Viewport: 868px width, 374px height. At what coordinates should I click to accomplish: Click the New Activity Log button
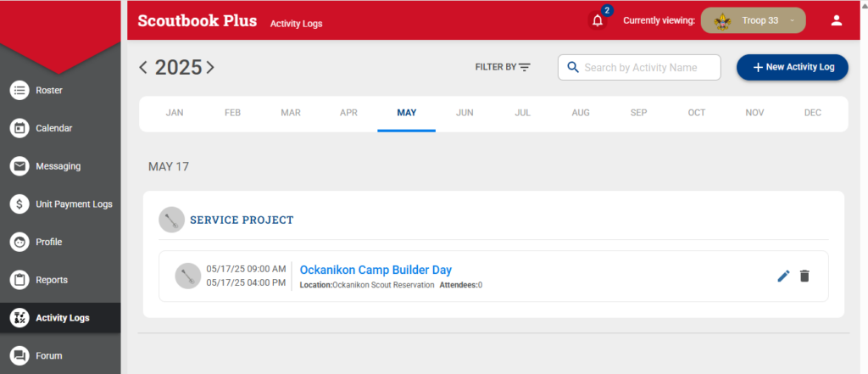click(792, 67)
